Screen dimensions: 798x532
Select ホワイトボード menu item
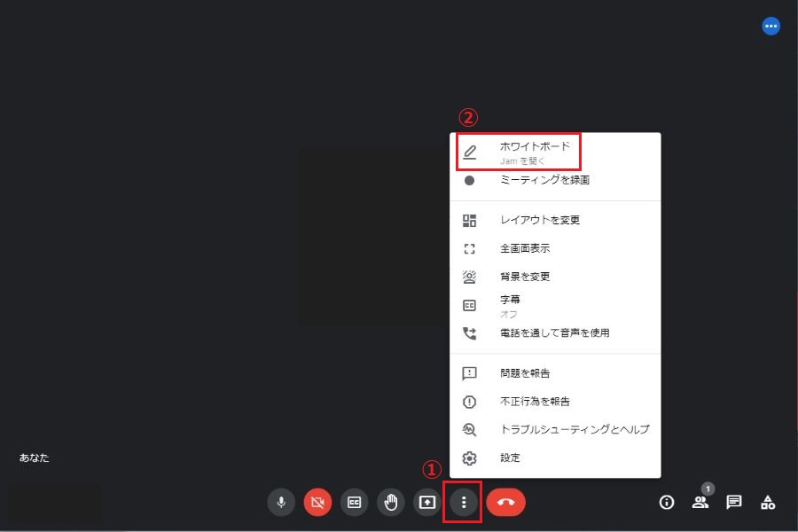pos(555,153)
